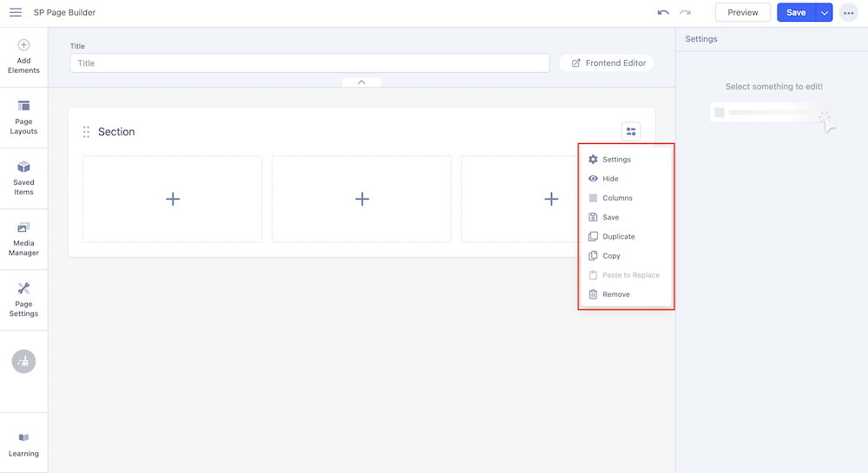Open Add Elements panel
Image resolution: width=868 pixels, height=473 pixels.
[x=23, y=56]
